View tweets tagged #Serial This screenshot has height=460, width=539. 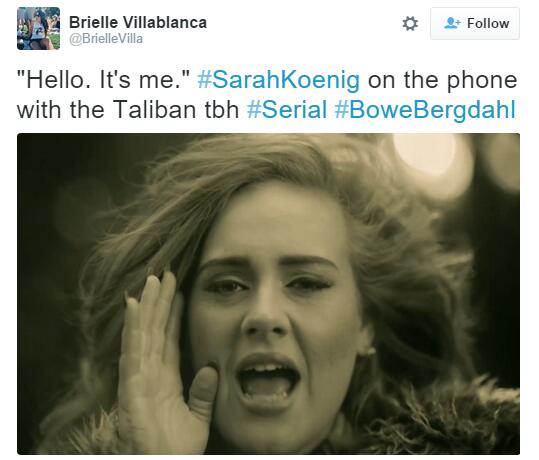pyautogui.click(x=287, y=110)
